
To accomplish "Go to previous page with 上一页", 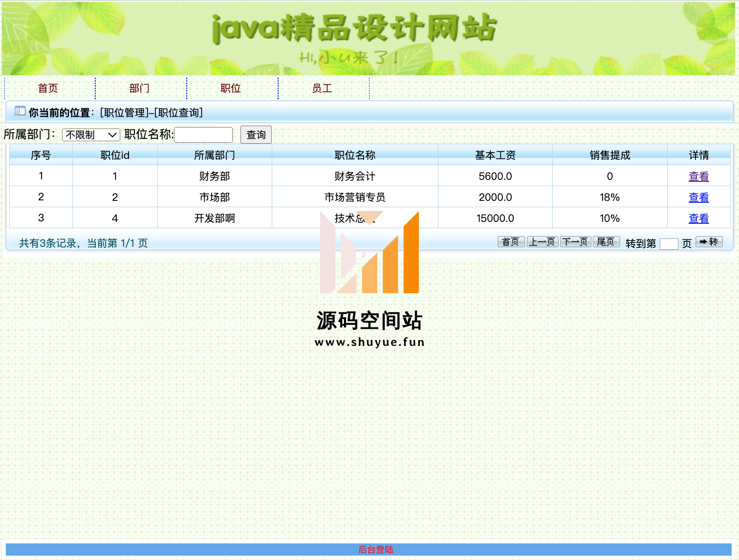I will (542, 242).
